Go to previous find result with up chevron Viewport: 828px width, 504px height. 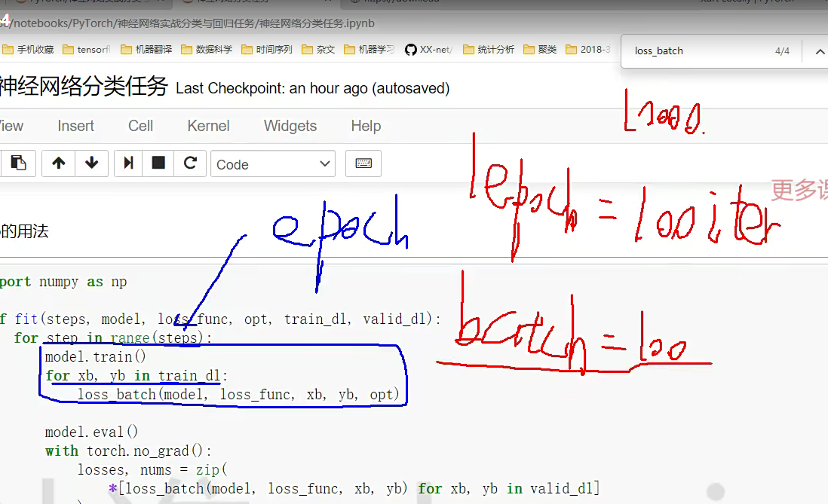click(x=819, y=51)
